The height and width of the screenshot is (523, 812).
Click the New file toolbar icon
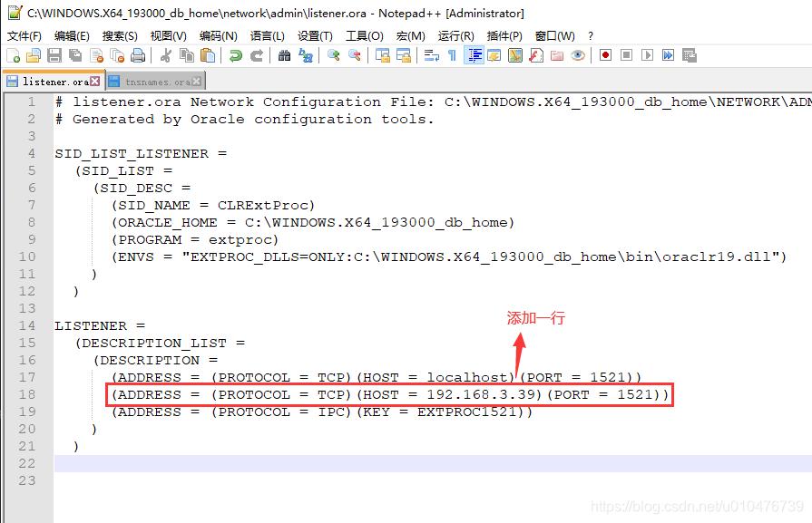(13, 55)
